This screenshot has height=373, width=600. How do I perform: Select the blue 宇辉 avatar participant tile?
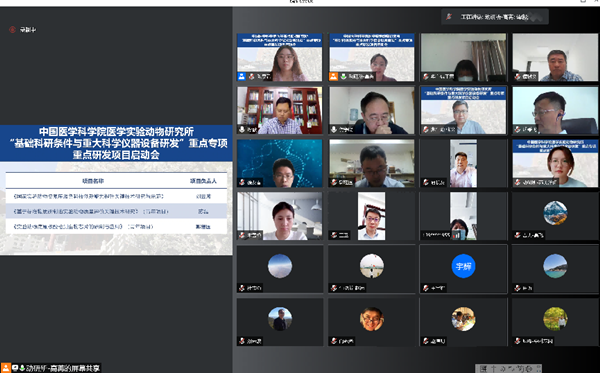463,269
